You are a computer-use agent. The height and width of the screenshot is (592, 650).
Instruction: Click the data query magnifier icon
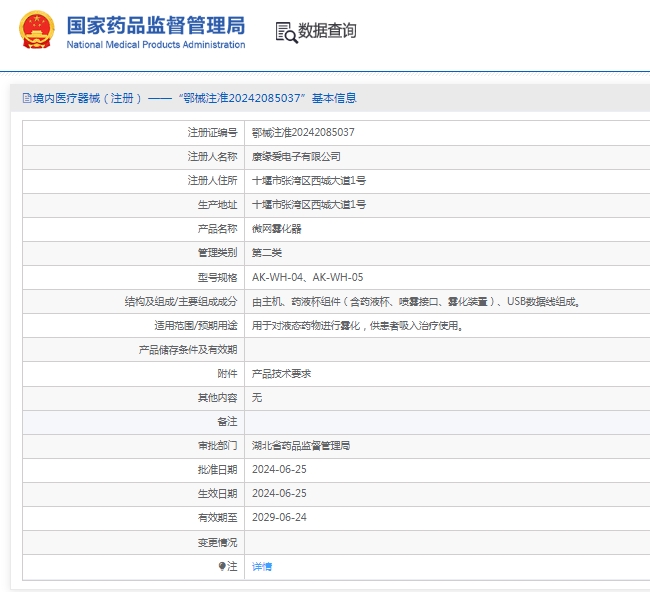(286, 32)
